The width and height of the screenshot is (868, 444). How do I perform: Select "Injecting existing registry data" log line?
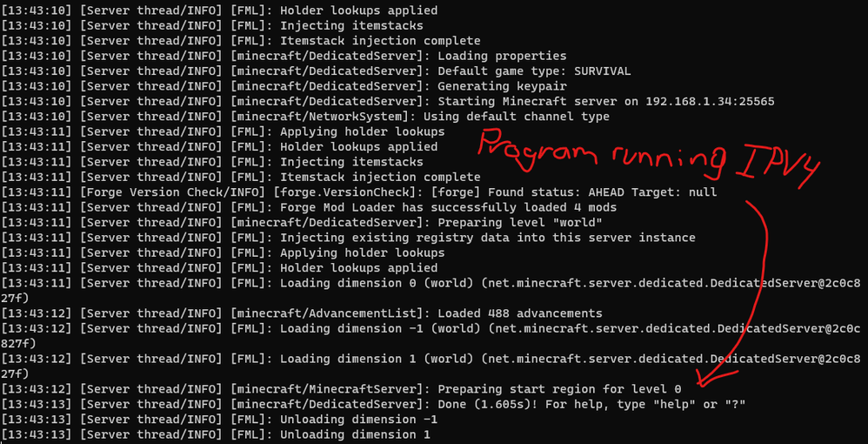pyautogui.click(x=348, y=238)
